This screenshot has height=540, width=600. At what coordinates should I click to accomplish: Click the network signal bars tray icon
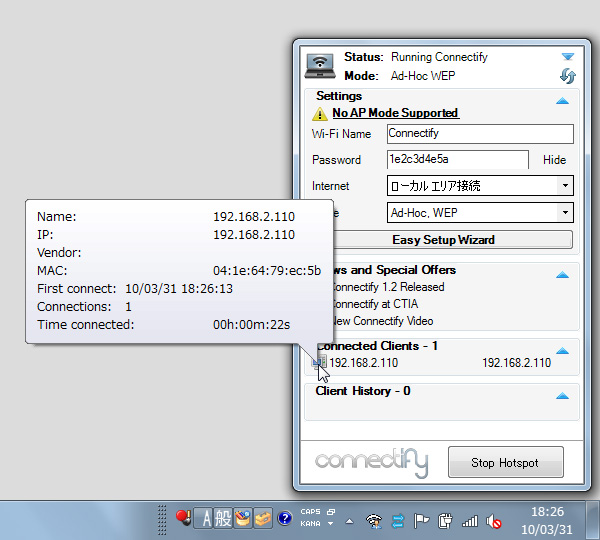pos(470,521)
